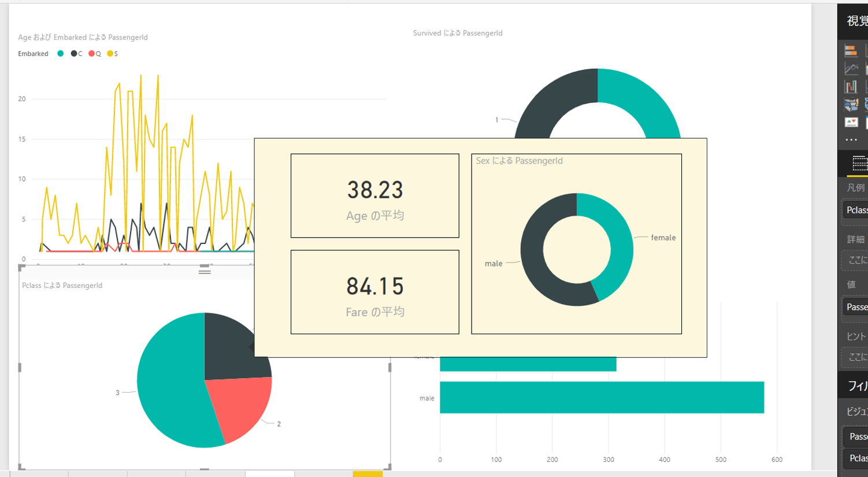Open the hamburger menu on the pie chart visual
This screenshot has height=477, width=868.
pyautogui.click(x=205, y=271)
